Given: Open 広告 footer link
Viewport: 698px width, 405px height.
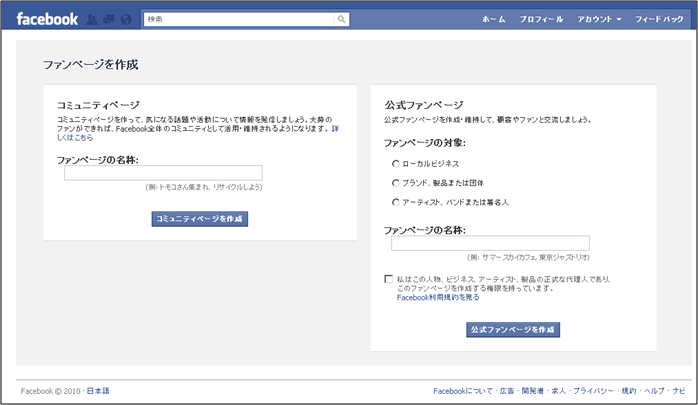Looking at the screenshot, I should pos(507,391).
